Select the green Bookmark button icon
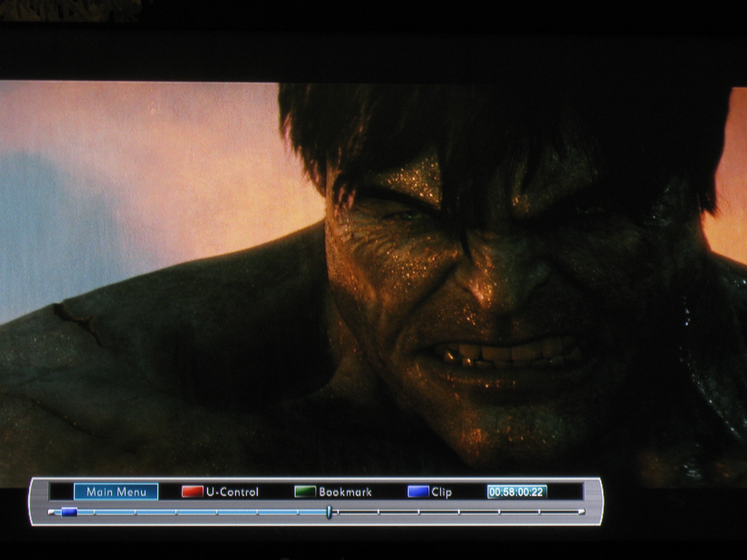Image resolution: width=747 pixels, height=560 pixels. coord(305,491)
